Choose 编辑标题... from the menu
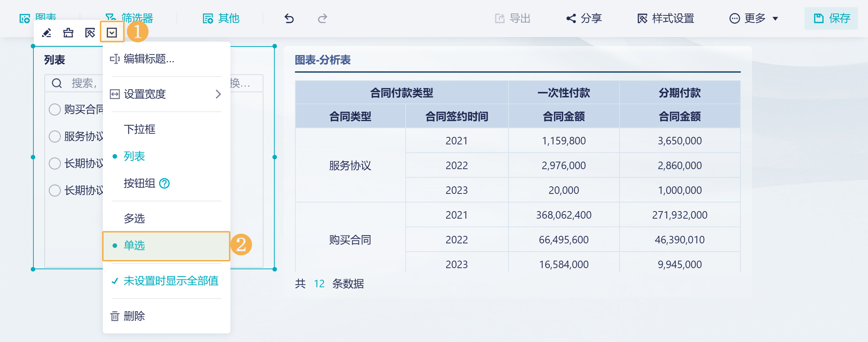The height and width of the screenshot is (342, 868). 166,59
